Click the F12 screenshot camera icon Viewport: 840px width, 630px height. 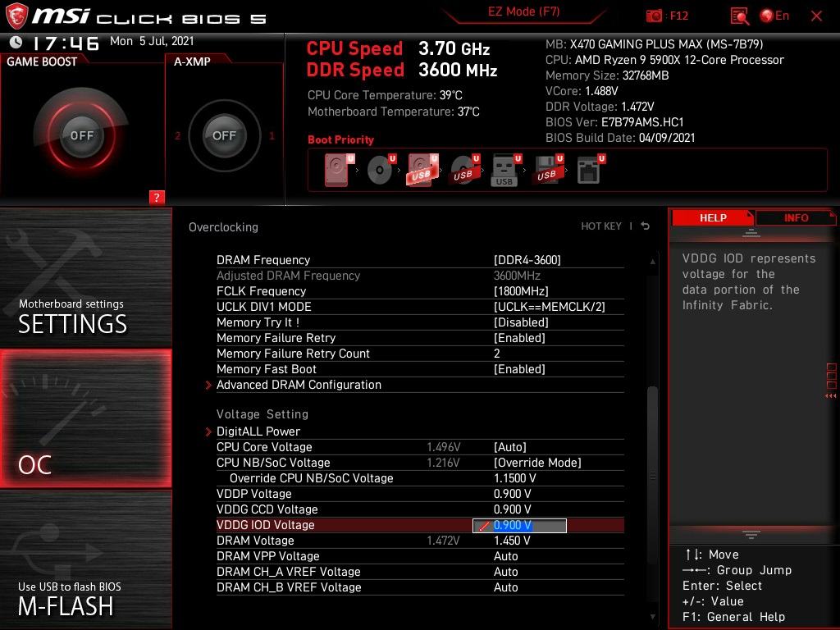tap(654, 16)
